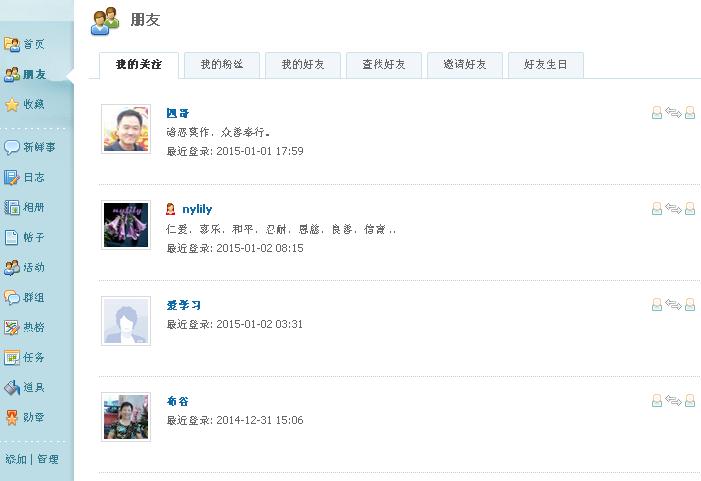Open 爱学习 user profile link

click(x=184, y=305)
